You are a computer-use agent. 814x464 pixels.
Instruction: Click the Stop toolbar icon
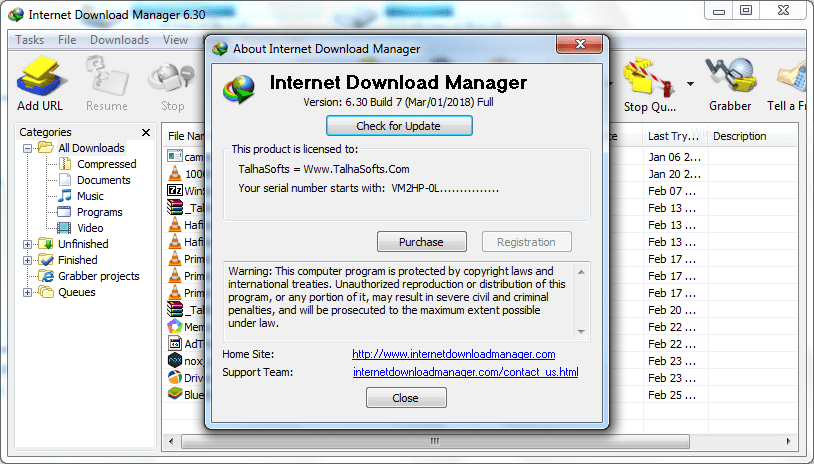tap(172, 79)
